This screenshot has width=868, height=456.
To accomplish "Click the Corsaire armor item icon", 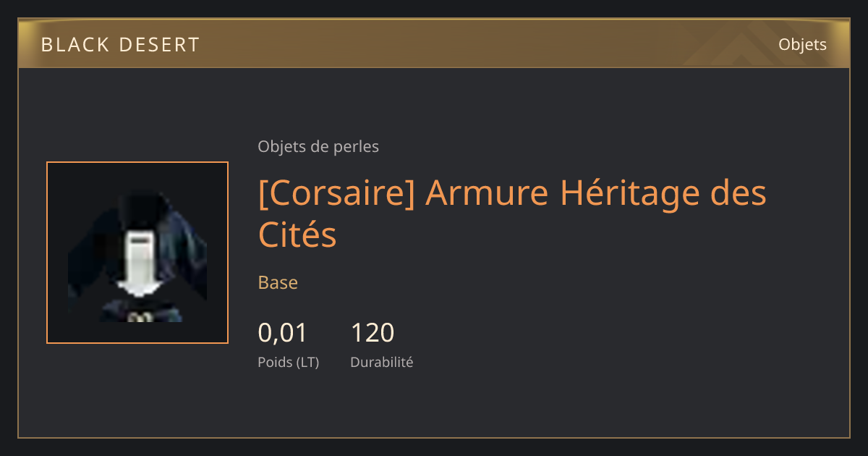I will 137,253.
